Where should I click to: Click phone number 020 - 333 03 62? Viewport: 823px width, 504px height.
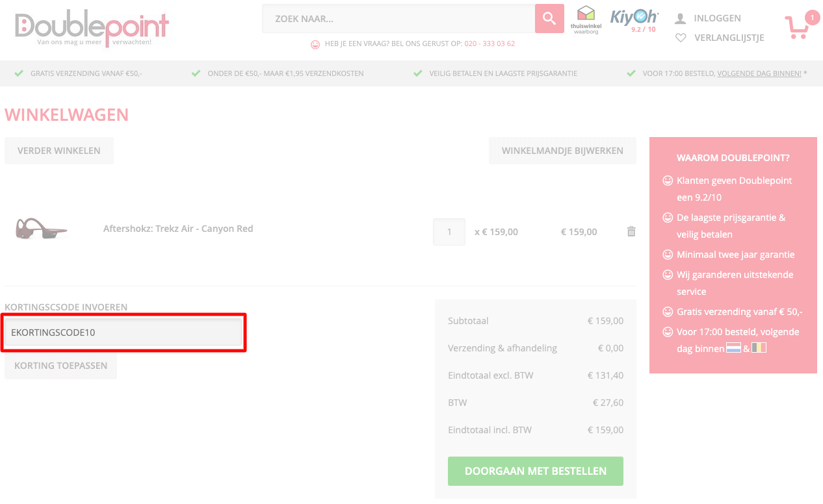tap(490, 44)
